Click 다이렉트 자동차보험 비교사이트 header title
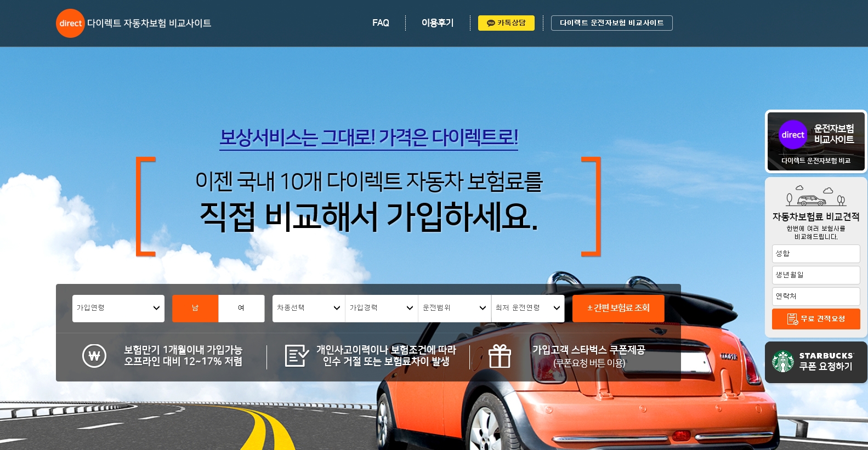Image resolution: width=868 pixels, height=450 pixels. (149, 23)
